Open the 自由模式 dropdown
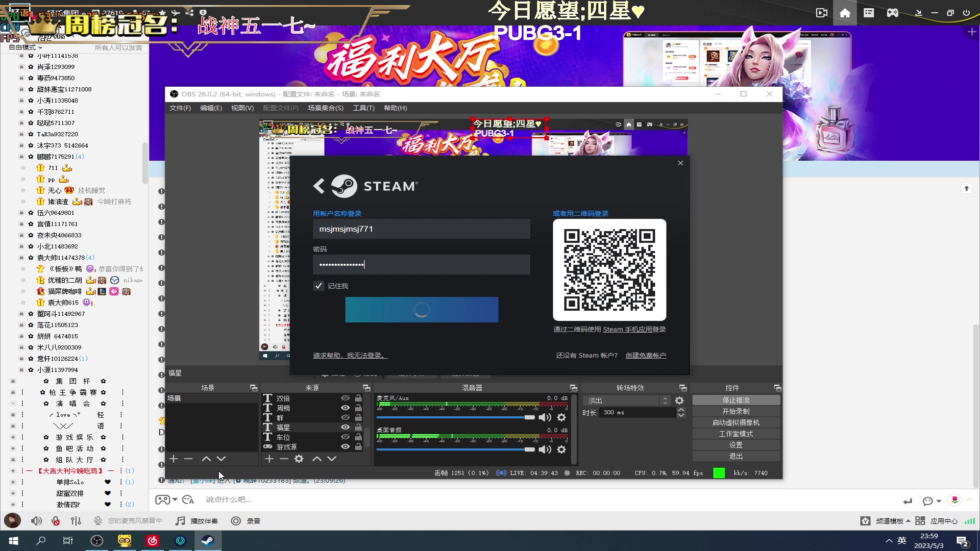Viewport: 980px width, 551px height. click(26, 47)
